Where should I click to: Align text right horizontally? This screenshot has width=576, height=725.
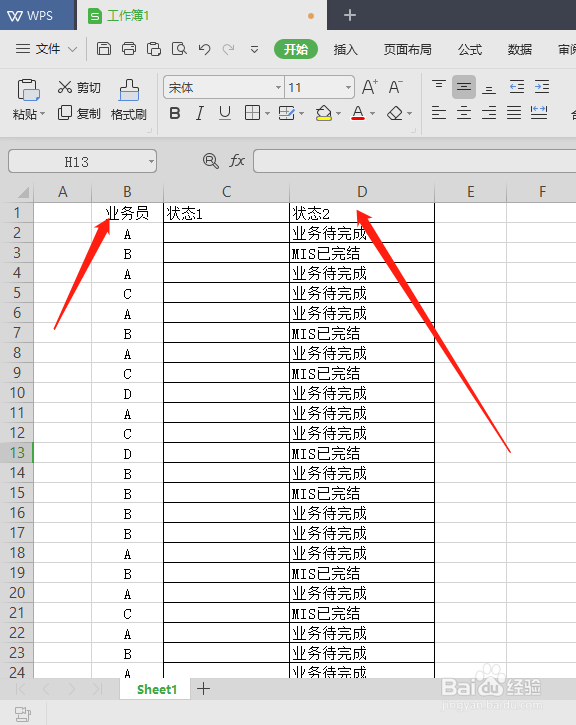click(489, 112)
